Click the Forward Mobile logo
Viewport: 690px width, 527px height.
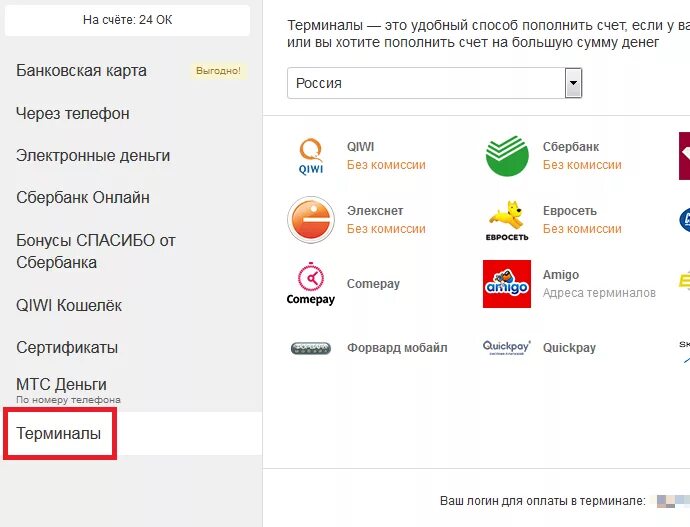click(x=311, y=348)
